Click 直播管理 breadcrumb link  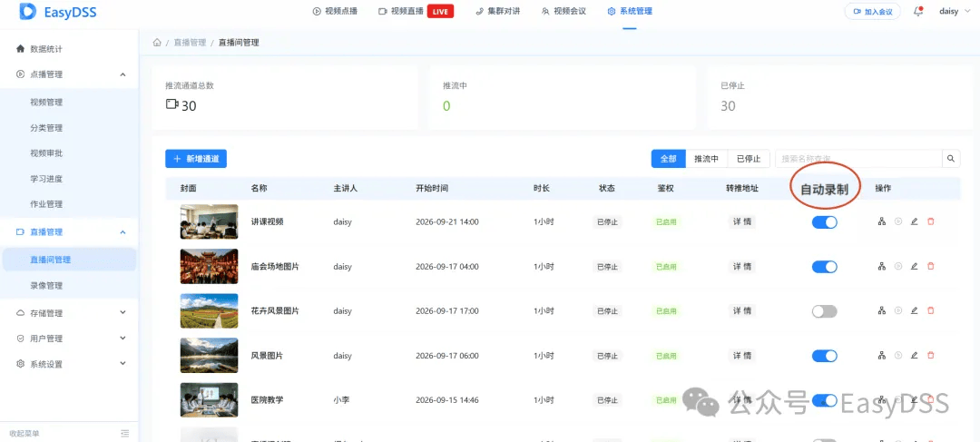(190, 43)
